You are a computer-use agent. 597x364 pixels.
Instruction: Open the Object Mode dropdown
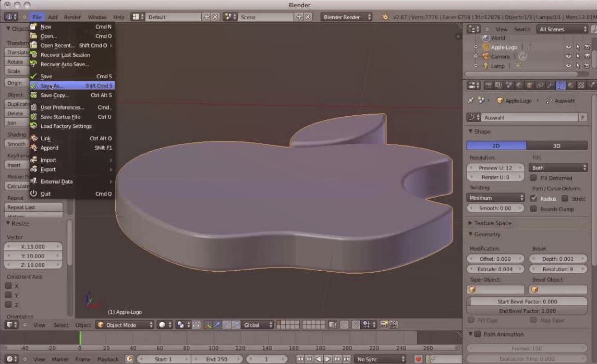(125, 325)
